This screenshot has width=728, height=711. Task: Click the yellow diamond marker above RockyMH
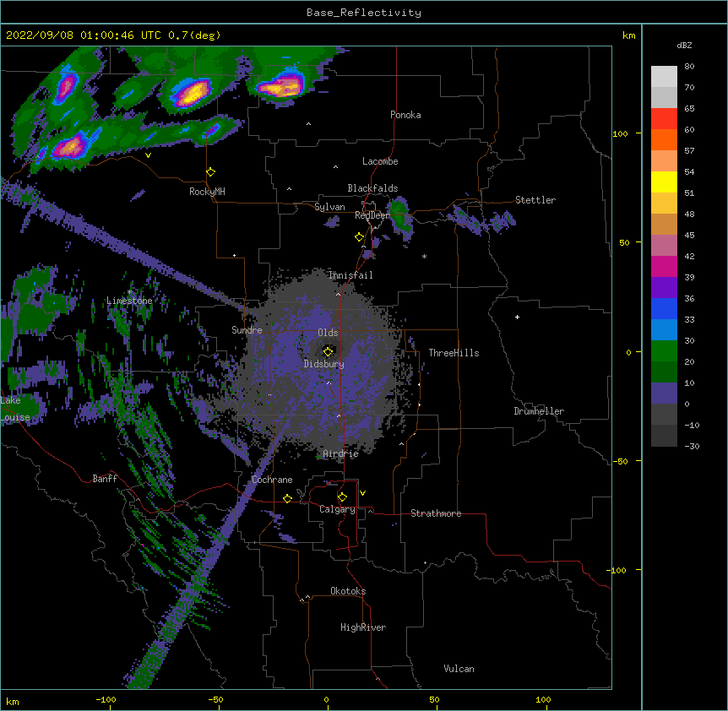pyautogui.click(x=211, y=172)
